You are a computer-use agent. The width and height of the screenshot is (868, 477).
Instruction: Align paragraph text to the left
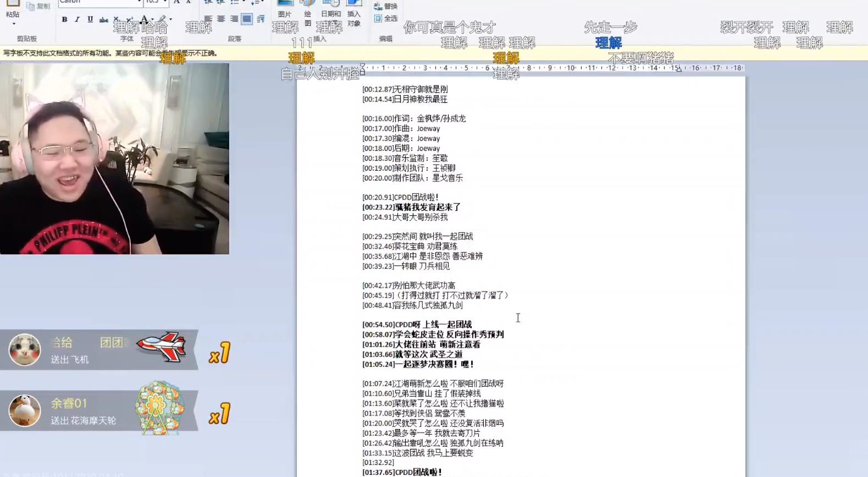pyautogui.click(x=208, y=19)
